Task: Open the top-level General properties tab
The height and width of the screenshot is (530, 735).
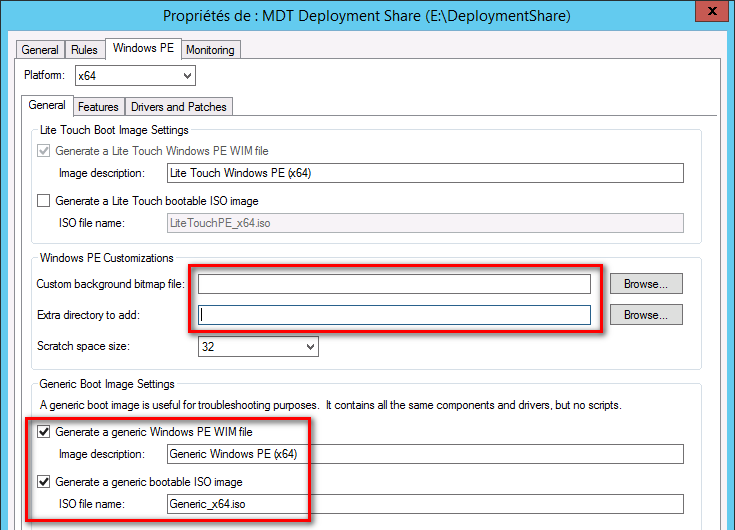Action: tap(40, 50)
